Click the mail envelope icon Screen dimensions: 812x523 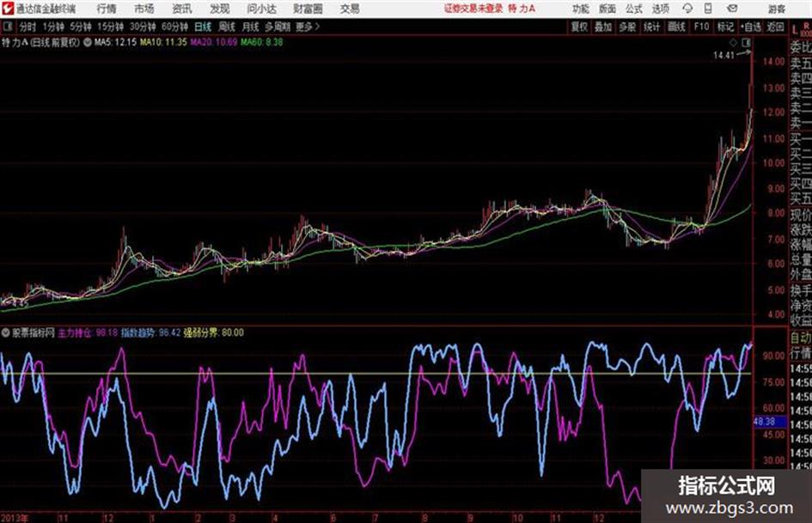point(732,9)
